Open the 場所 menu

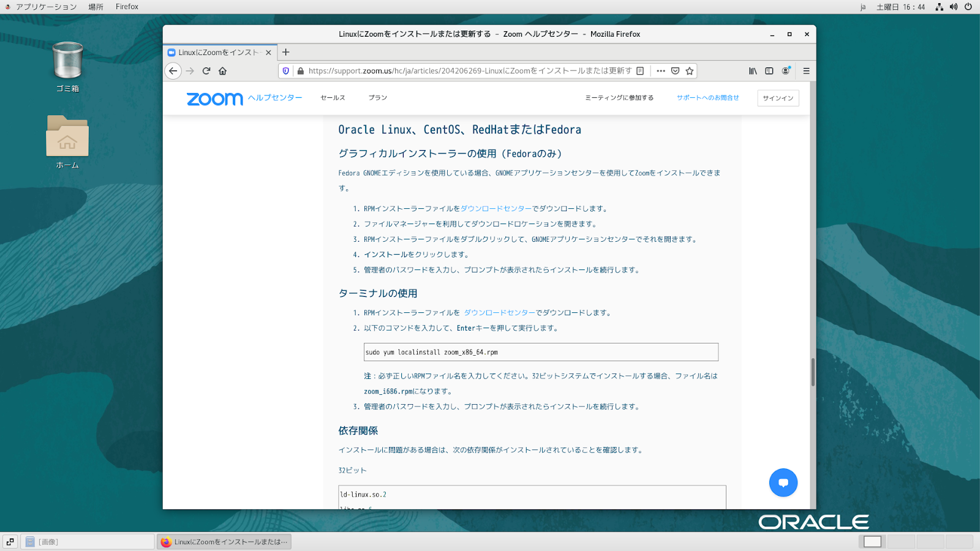96,7
